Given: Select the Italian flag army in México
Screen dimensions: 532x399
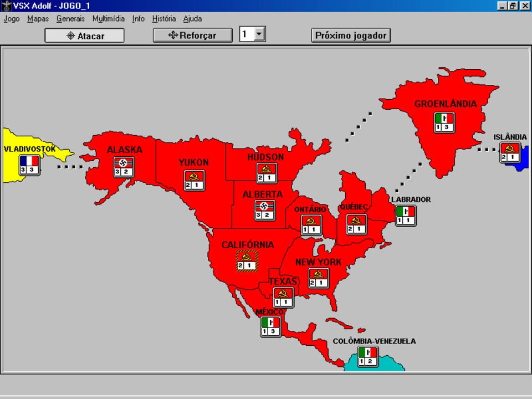Looking at the screenshot, I should click(271, 327).
